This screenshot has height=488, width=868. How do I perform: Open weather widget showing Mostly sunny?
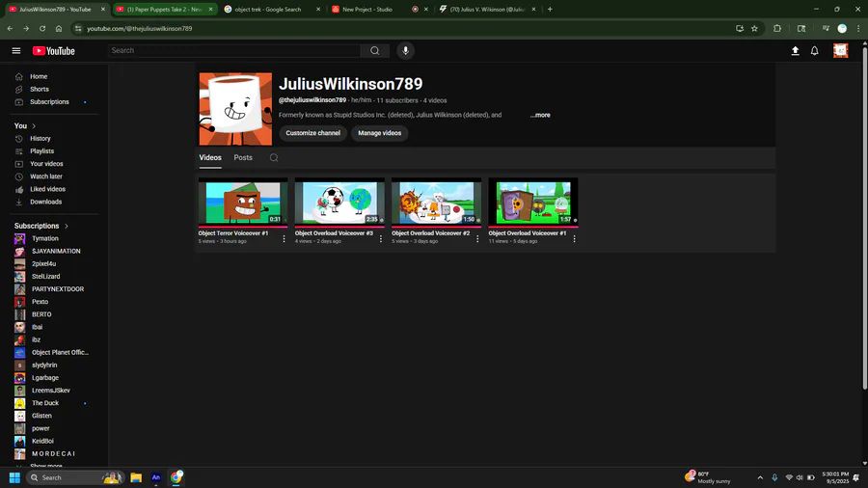tap(708, 477)
